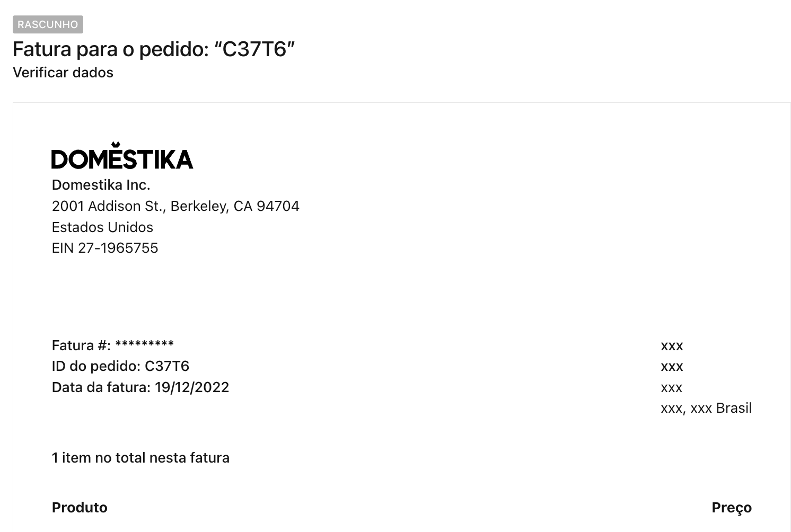Click the 'Produto' column header
791x532 pixels.
80,508
